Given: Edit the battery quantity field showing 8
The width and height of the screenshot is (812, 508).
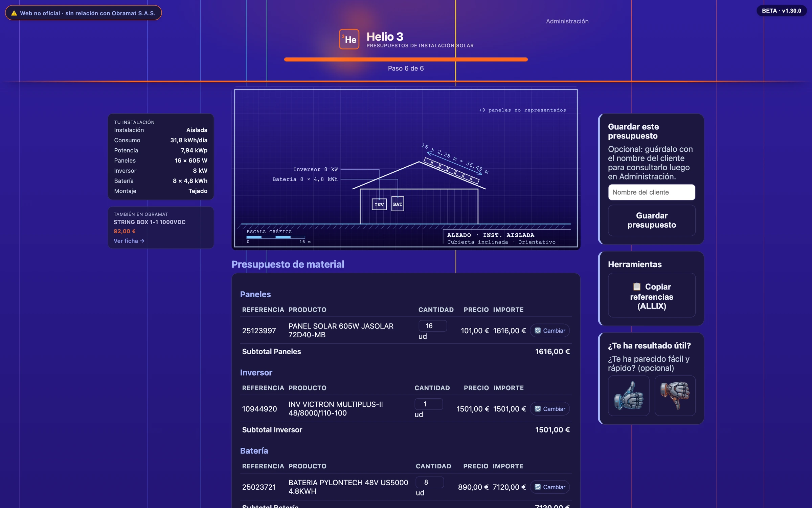Looking at the screenshot, I should 430,482.
